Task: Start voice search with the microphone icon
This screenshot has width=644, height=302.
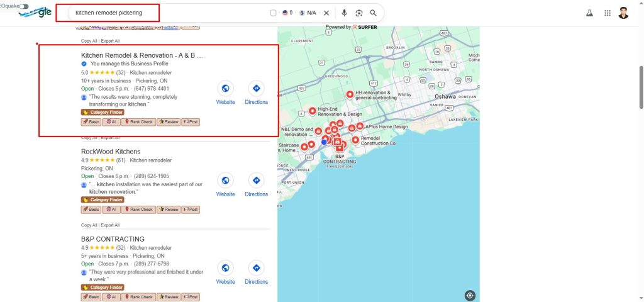Action: pos(344,13)
